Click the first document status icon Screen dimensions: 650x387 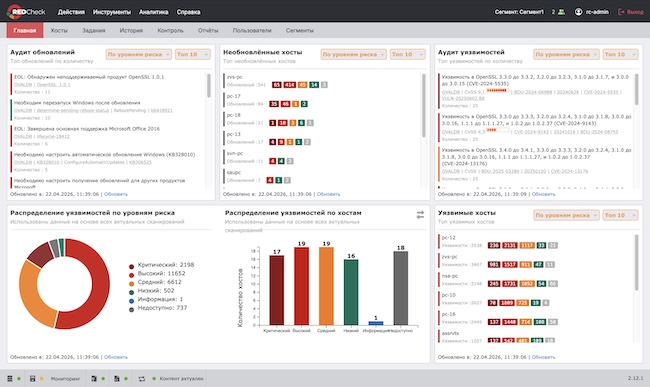pyautogui.click(x=94, y=379)
